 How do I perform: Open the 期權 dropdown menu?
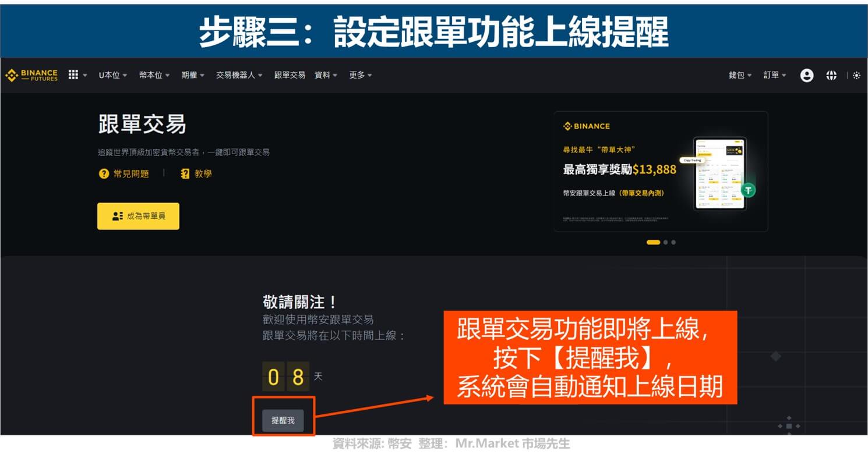(x=193, y=75)
